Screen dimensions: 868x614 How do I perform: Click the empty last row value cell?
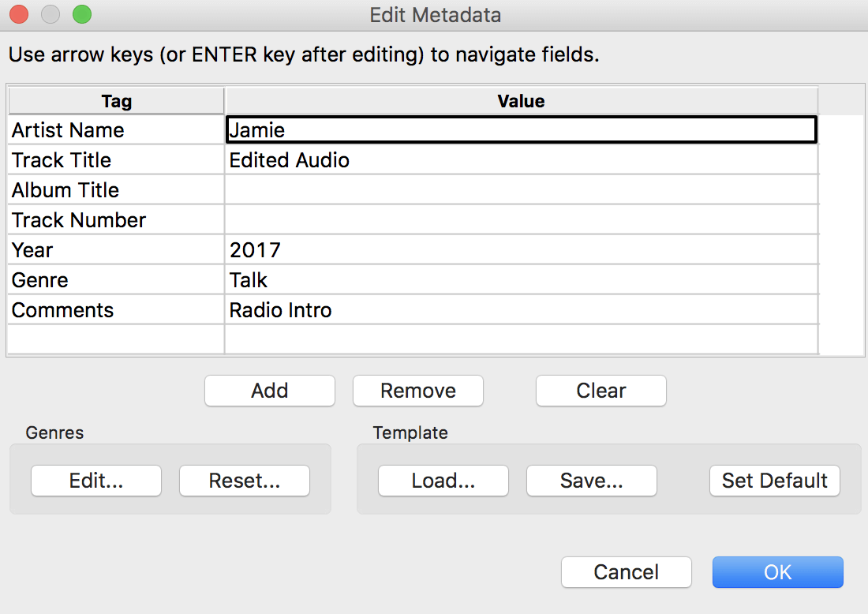[521, 339]
